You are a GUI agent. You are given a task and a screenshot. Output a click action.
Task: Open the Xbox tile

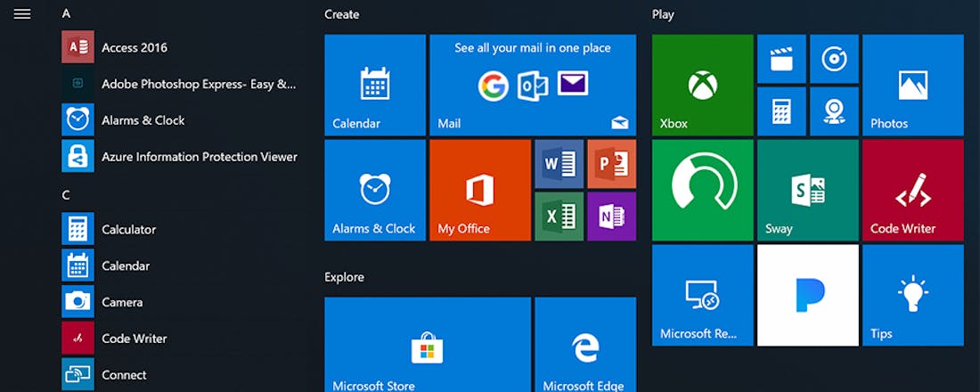(703, 85)
